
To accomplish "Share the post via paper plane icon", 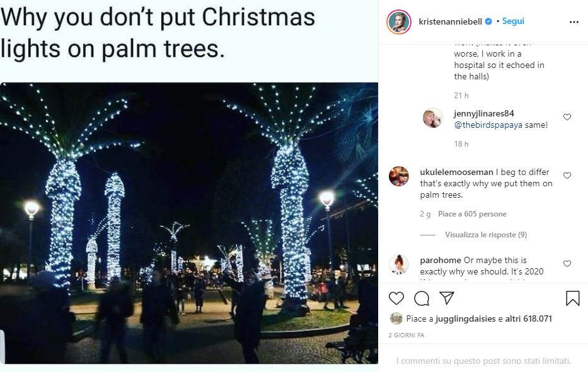I will [447, 298].
